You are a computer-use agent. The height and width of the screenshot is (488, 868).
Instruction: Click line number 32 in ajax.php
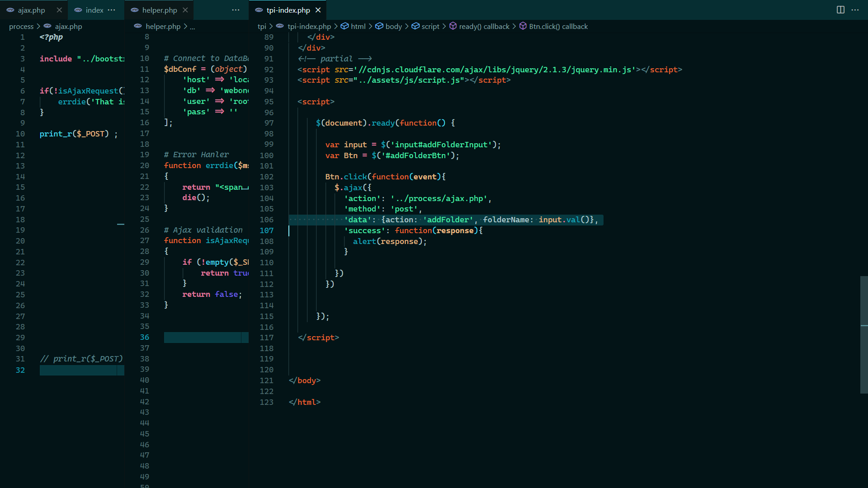[20, 370]
